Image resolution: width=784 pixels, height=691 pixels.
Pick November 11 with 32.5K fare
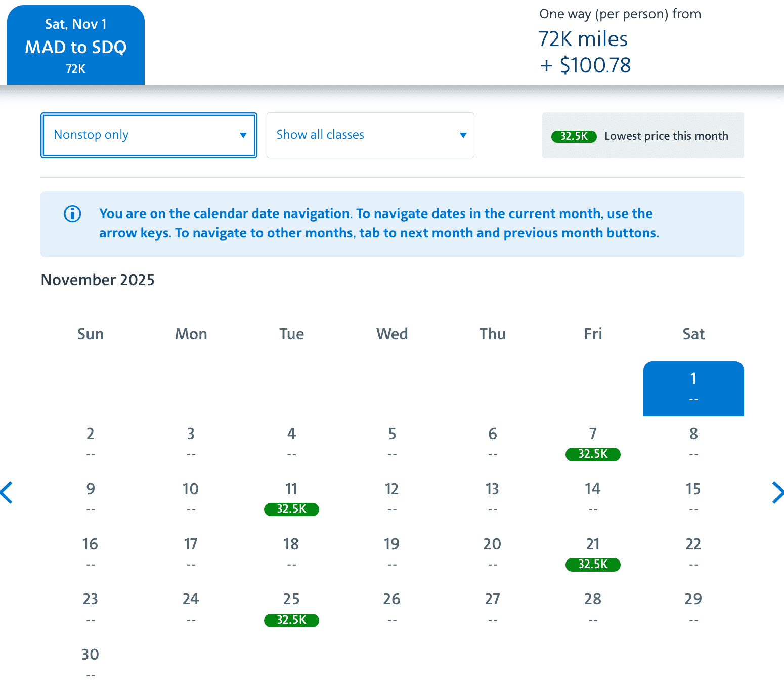click(291, 499)
